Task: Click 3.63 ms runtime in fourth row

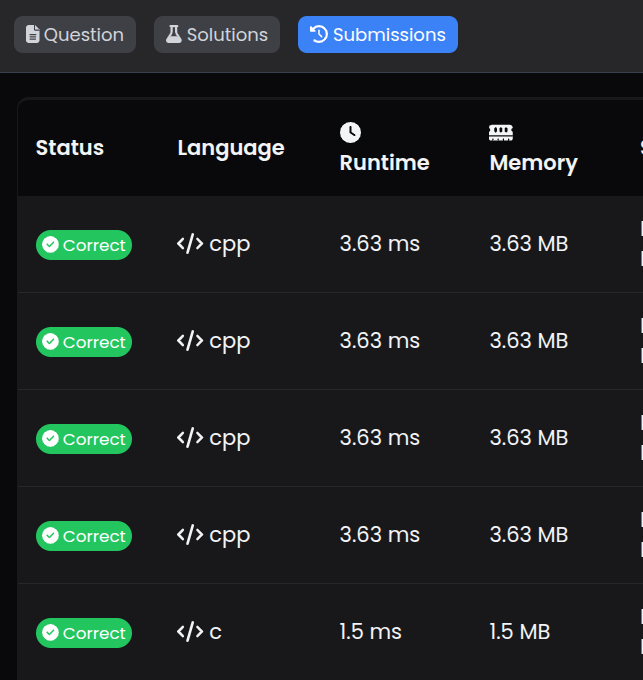Action: 379,535
